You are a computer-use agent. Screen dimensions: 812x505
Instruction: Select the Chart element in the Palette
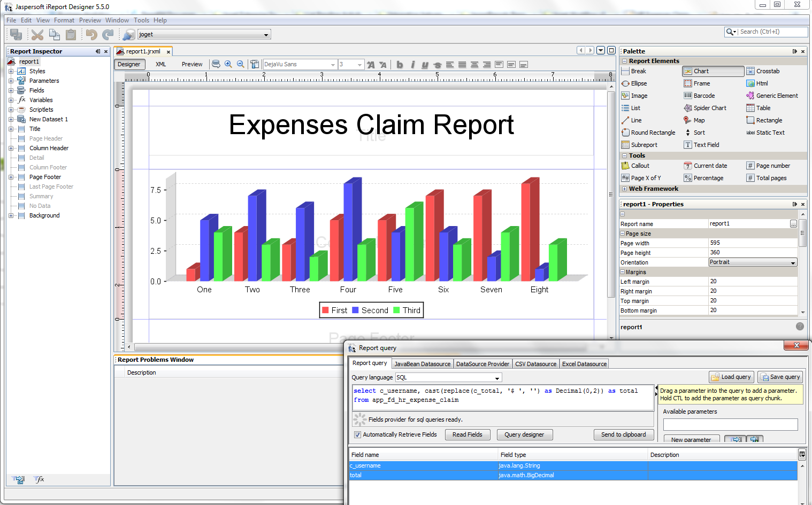(701, 71)
